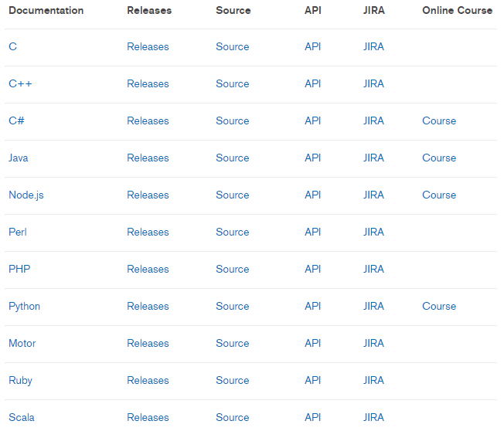This screenshot has width=504, height=431.
Task: Open the PHP driver documentation link
Action: [19, 269]
